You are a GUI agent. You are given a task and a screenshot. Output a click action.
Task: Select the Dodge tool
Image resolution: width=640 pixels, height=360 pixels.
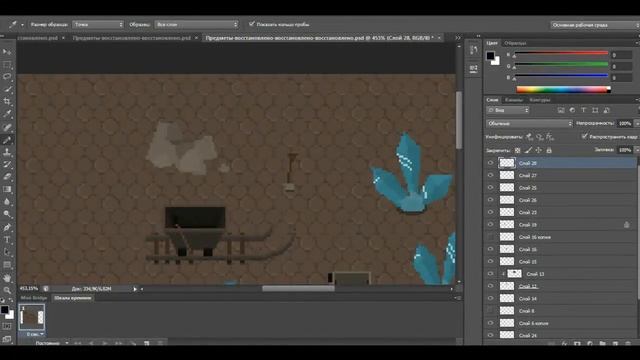tap(7, 214)
